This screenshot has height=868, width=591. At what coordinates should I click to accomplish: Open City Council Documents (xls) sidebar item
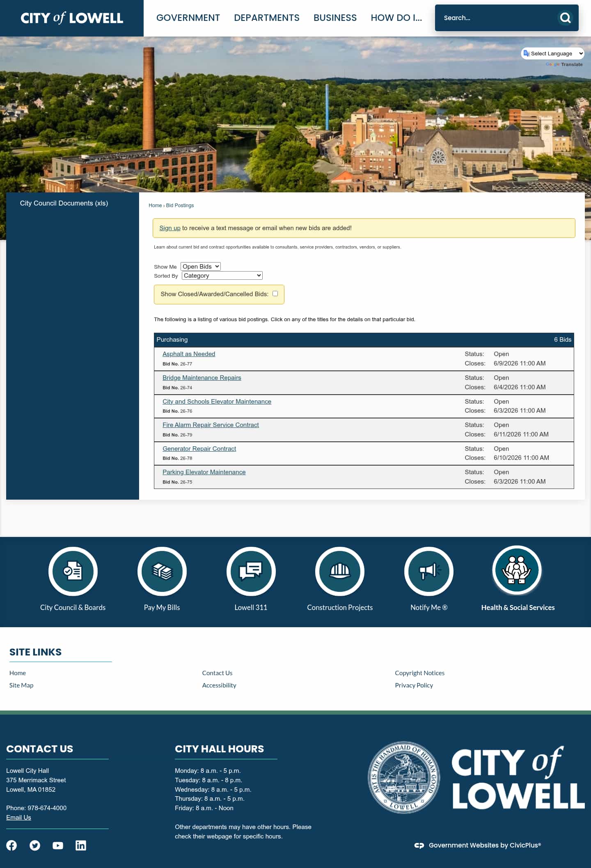click(64, 203)
